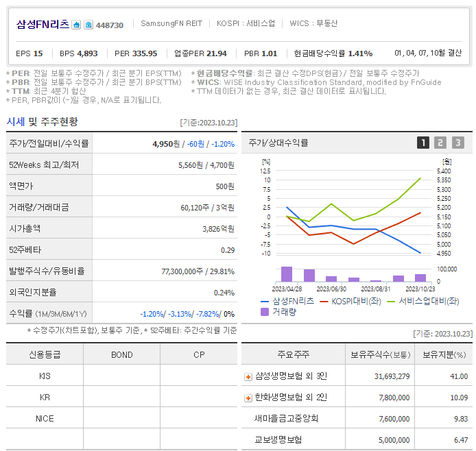Click the 52Weeks 최고/최저 row label
The height and width of the screenshot is (451, 476).
point(44,165)
